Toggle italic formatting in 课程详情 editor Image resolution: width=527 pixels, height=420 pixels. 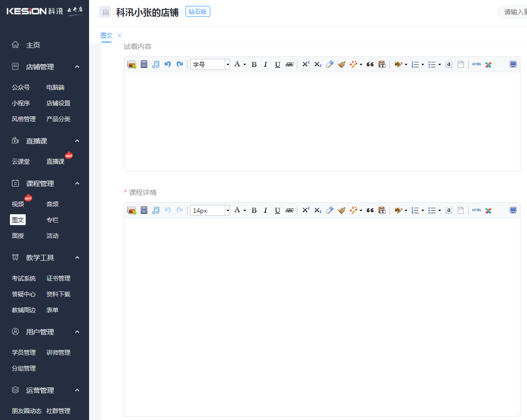tap(265, 210)
